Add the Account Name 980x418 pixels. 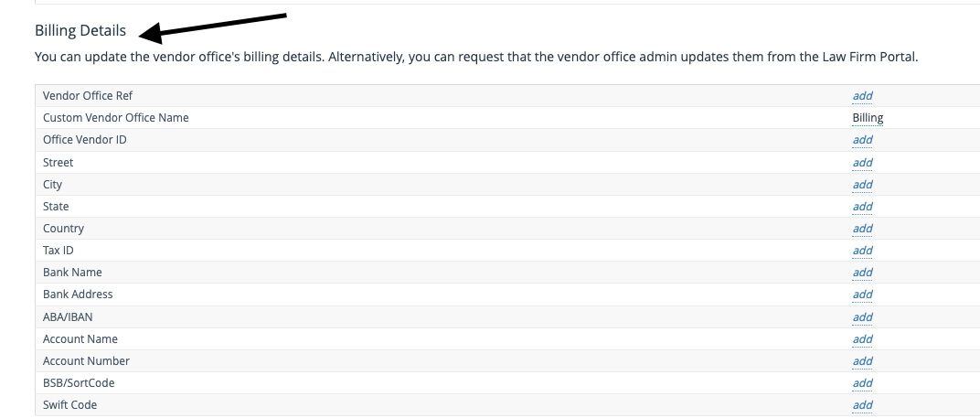(862, 339)
